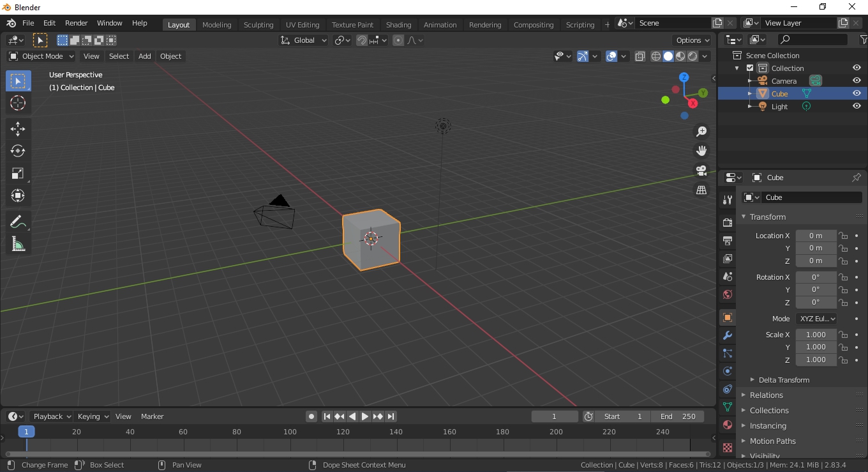Viewport: 868px width, 472px height.
Task: Switch to the Sculpting workspace tab
Action: [x=258, y=25]
